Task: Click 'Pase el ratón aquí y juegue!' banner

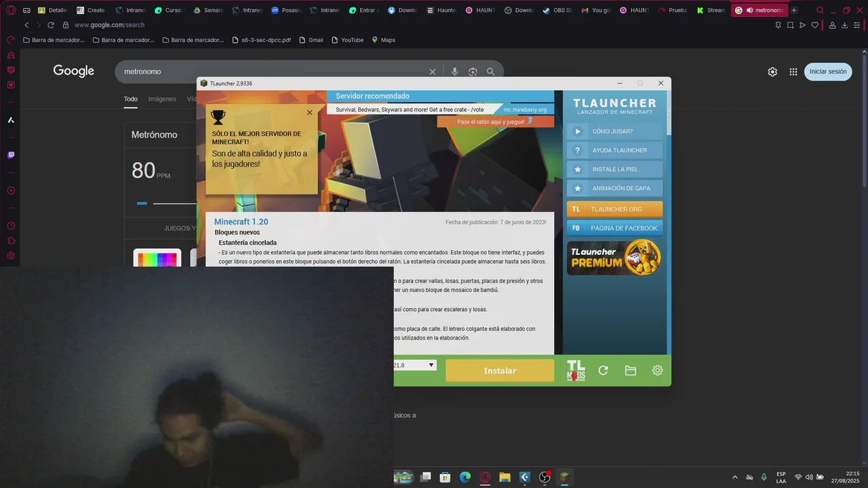Action: coord(495,121)
